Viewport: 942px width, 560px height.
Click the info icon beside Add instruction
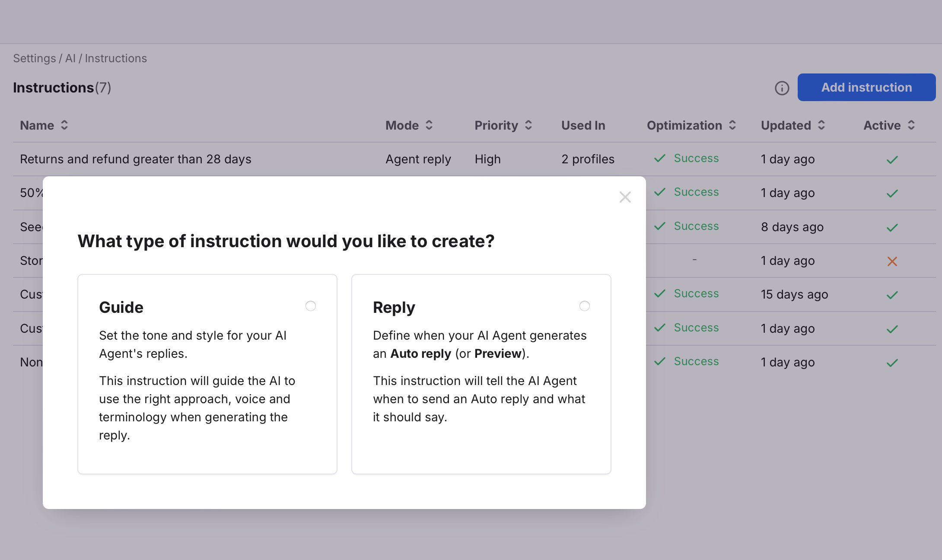click(x=782, y=88)
